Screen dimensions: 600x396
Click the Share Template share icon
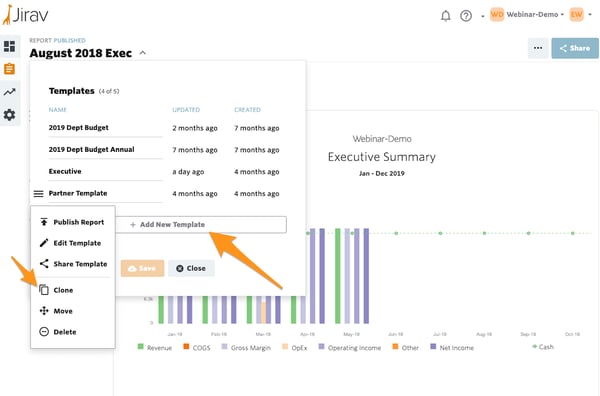click(x=44, y=264)
